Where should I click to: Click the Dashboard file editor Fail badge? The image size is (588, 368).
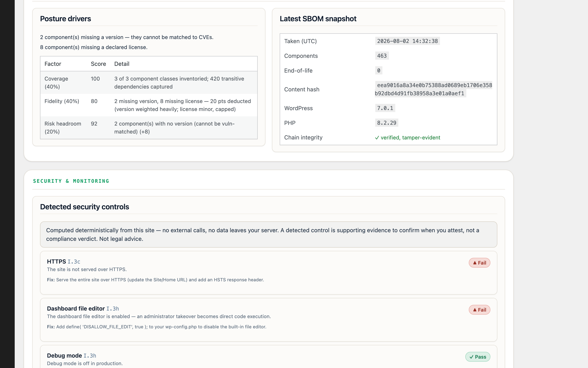(479, 310)
